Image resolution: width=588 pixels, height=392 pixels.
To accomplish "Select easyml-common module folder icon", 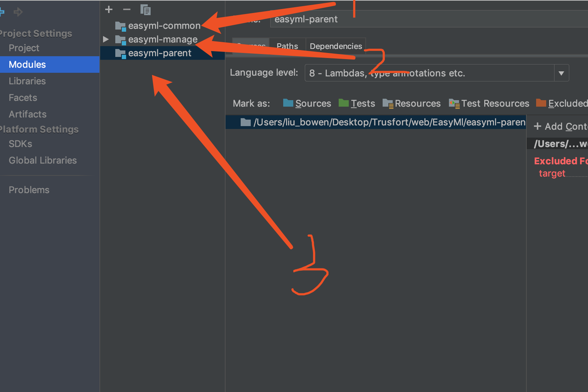I will tap(120, 26).
